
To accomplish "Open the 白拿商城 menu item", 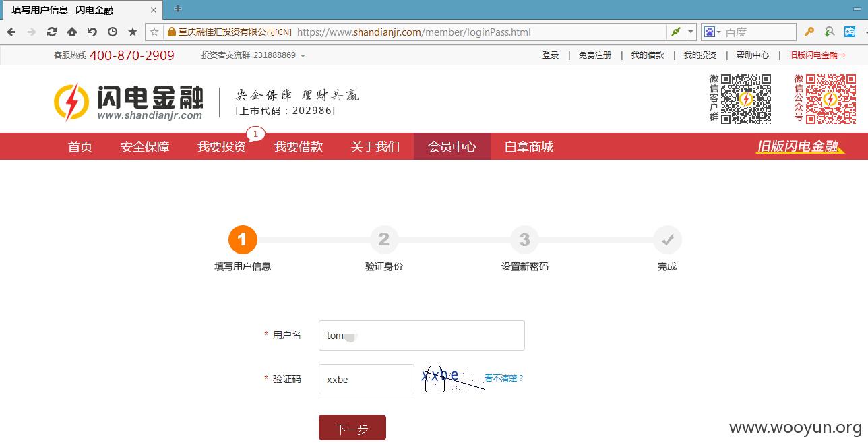I will coord(529,146).
